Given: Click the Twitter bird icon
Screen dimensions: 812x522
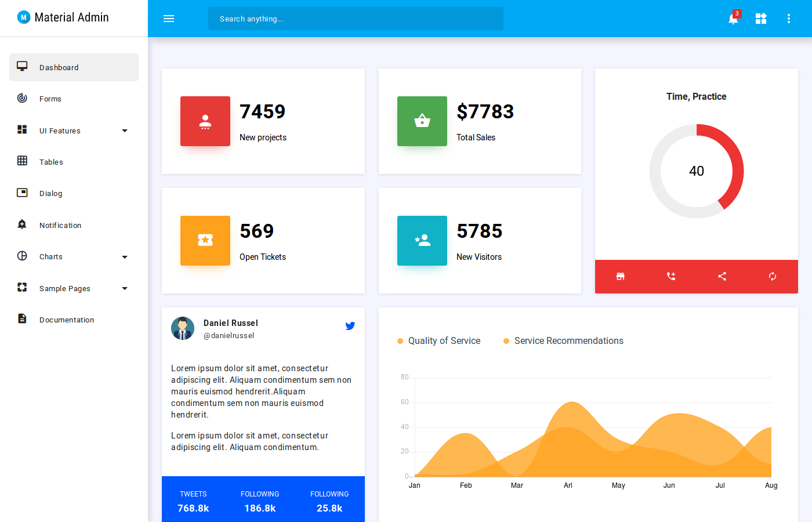Looking at the screenshot, I should [350, 326].
